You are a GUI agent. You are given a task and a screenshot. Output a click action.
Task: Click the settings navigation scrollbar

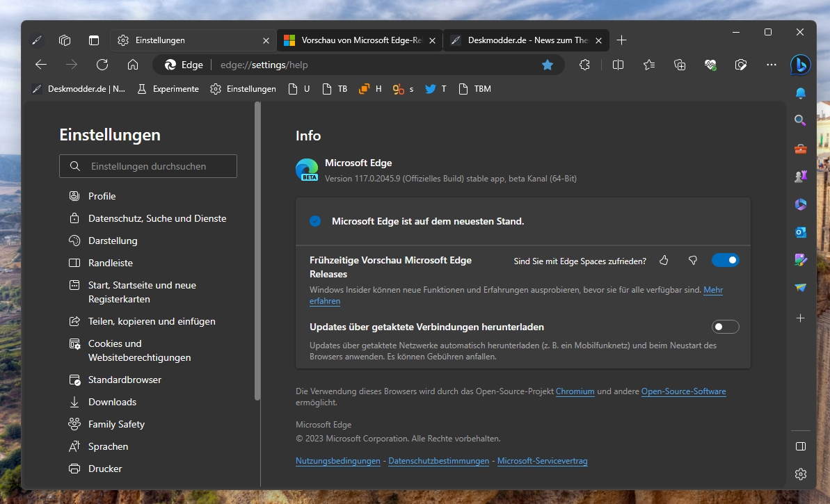pyautogui.click(x=257, y=251)
